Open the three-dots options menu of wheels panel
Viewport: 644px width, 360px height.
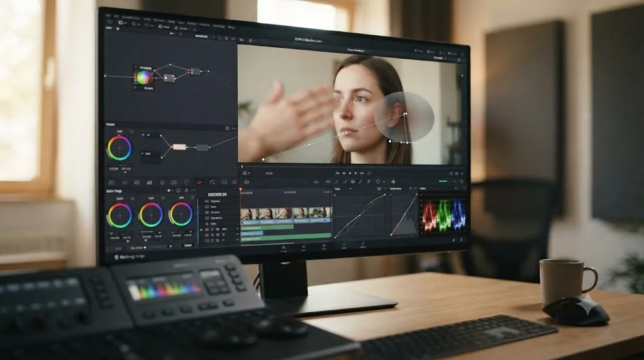click(x=193, y=190)
